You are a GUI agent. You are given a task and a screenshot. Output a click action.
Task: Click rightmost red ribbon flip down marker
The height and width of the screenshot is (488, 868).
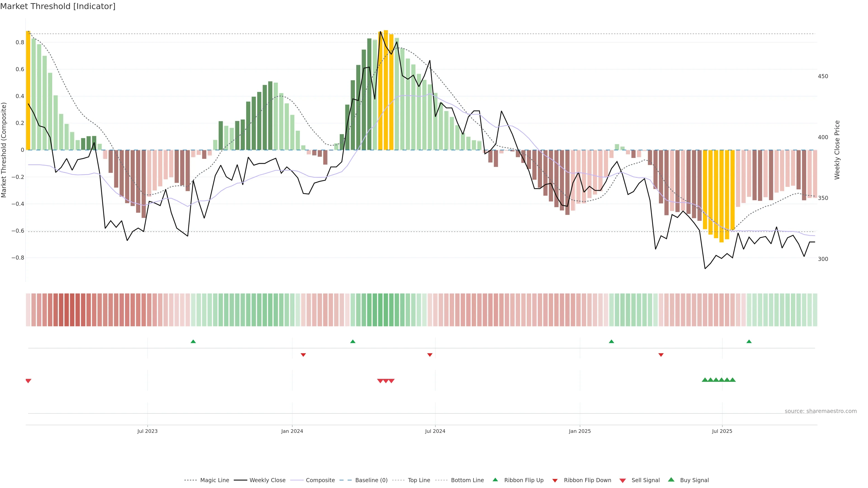661,355
